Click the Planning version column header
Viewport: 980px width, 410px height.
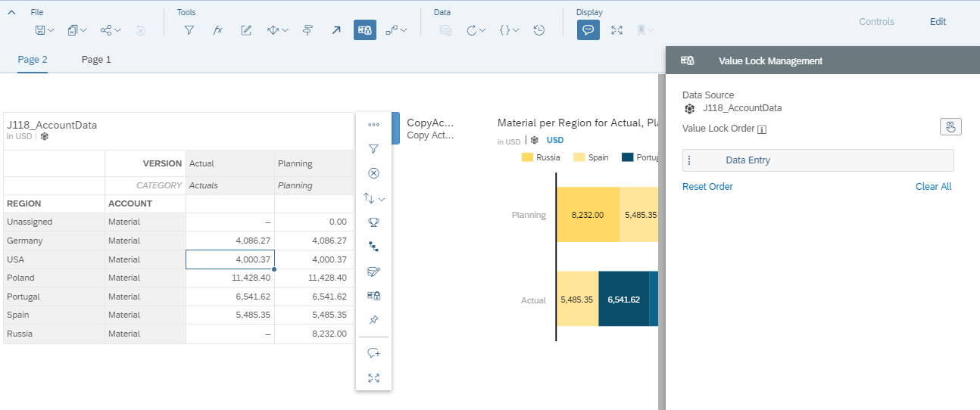(314, 163)
